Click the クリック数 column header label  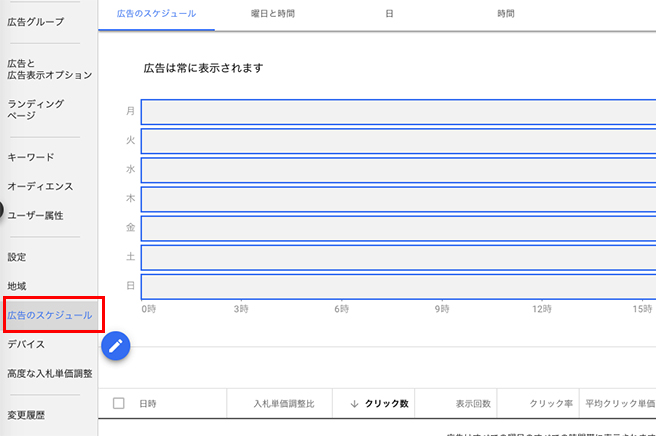point(387,404)
